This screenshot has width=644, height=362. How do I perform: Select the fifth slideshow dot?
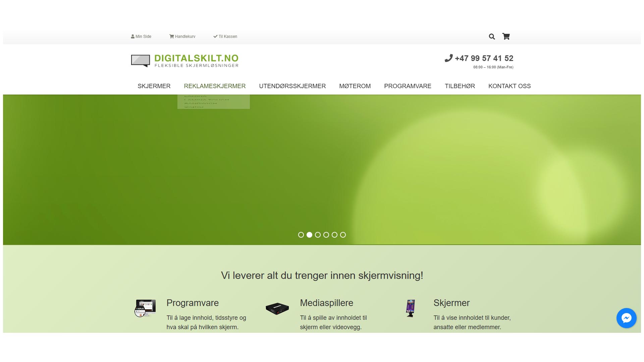point(334,235)
